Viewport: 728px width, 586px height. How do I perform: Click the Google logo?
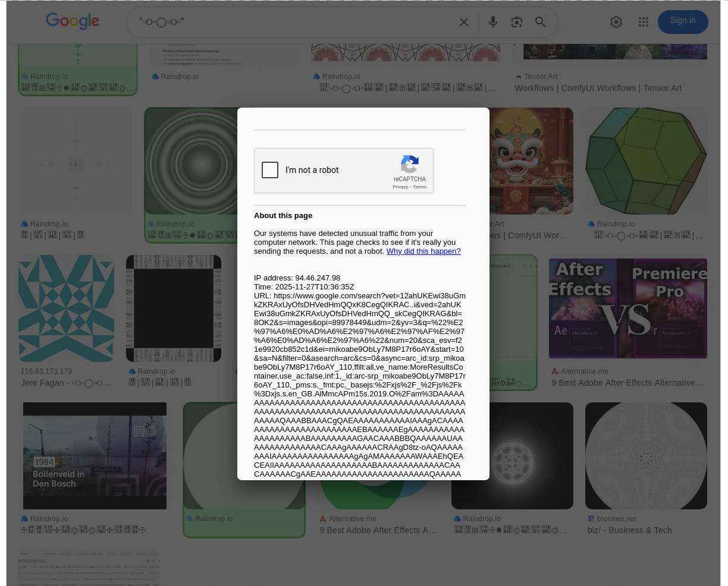73,21
